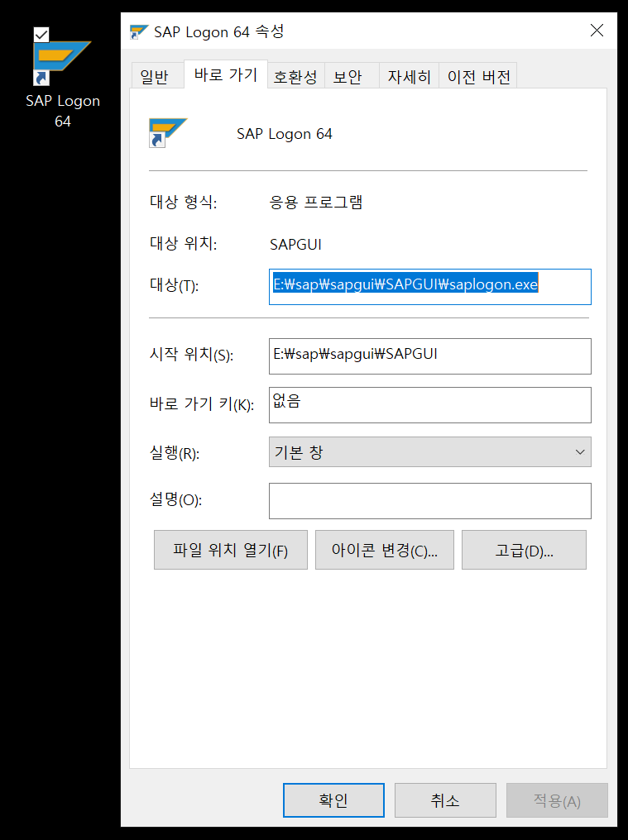Click the SAP Logon 64 desktop icon label
The image size is (628, 840).
click(63, 111)
